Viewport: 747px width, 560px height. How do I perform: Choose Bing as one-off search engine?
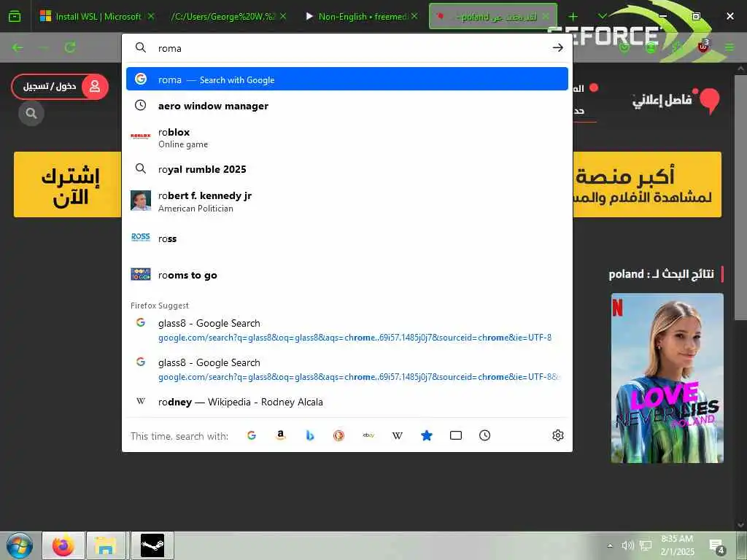[x=310, y=435]
